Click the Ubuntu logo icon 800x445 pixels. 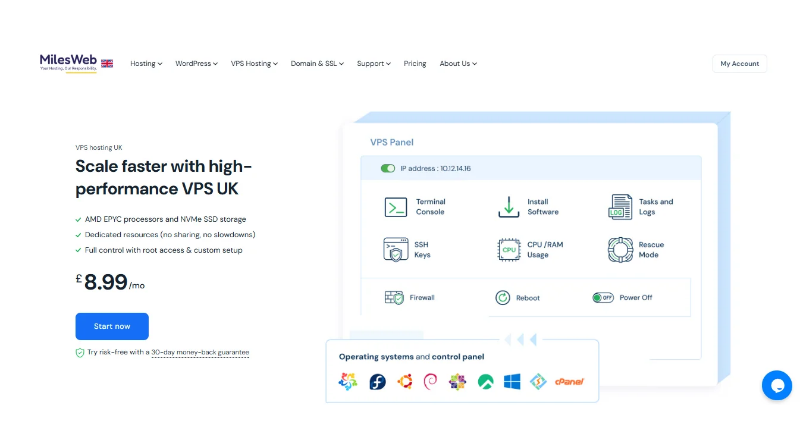tap(405, 381)
